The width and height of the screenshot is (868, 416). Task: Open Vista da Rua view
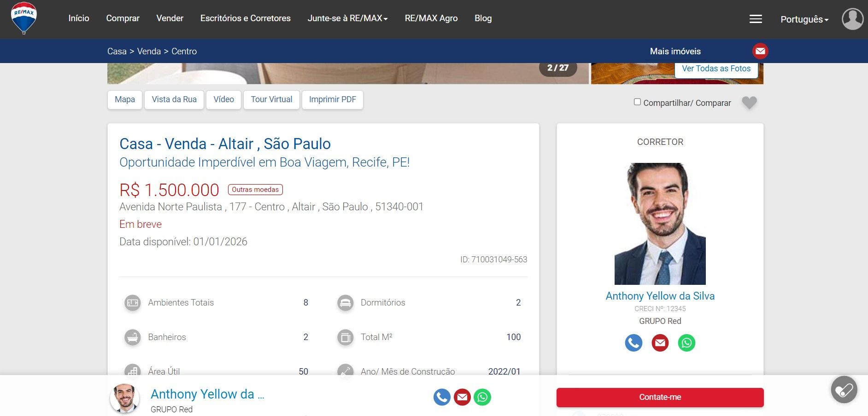coord(174,100)
